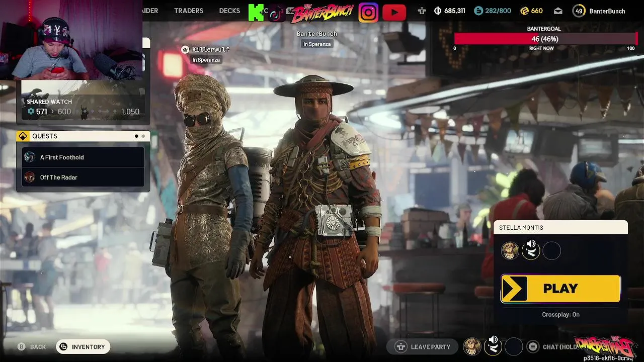Screen dimensions: 644x362
Task: Open the A First Foothold quest
Action: click(83, 157)
